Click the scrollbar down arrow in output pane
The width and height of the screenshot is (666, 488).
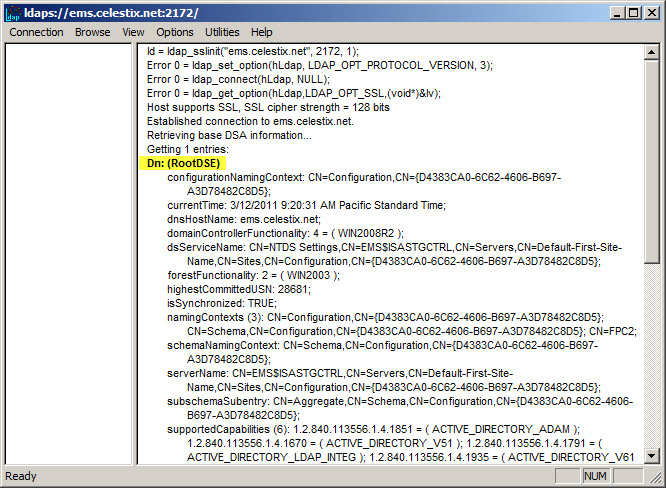pyautogui.click(x=652, y=456)
